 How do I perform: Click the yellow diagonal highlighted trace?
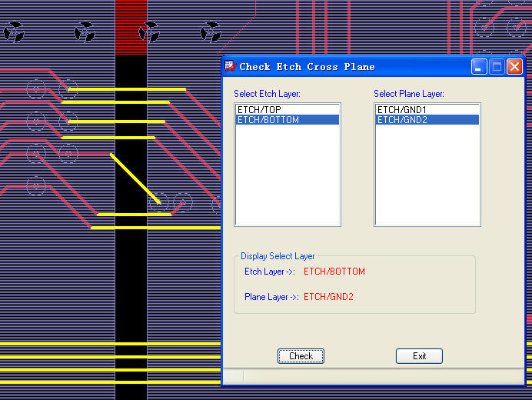click(x=135, y=178)
